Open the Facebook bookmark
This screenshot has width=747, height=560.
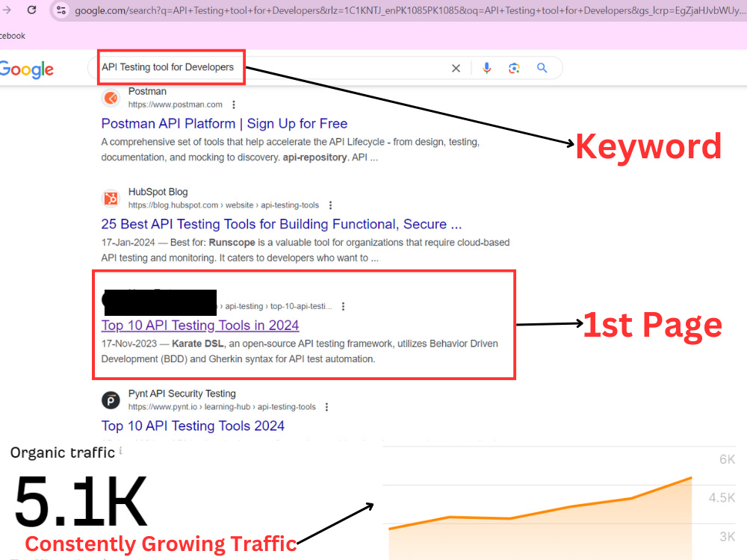point(13,36)
